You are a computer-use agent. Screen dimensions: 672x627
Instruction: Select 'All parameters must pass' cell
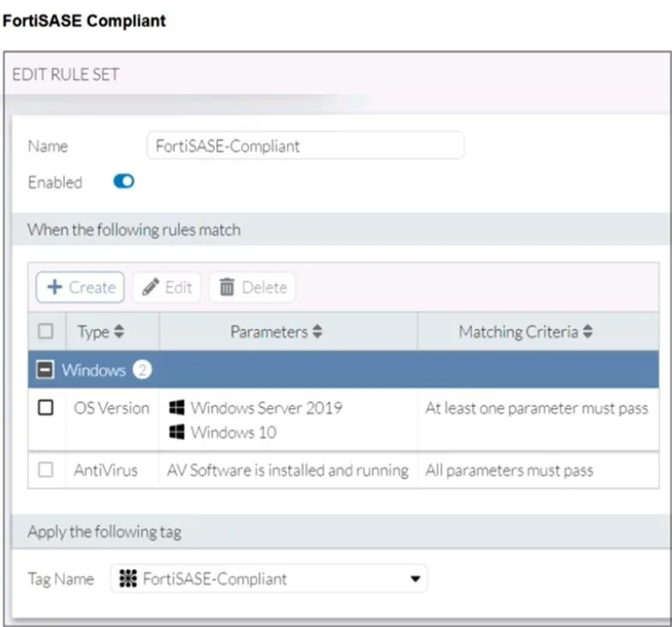pos(509,471)
